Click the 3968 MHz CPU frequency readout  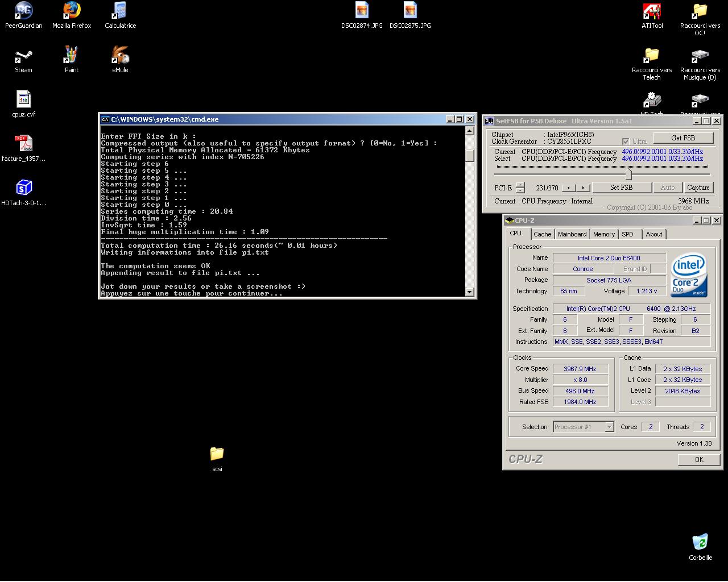coord(693,201)
